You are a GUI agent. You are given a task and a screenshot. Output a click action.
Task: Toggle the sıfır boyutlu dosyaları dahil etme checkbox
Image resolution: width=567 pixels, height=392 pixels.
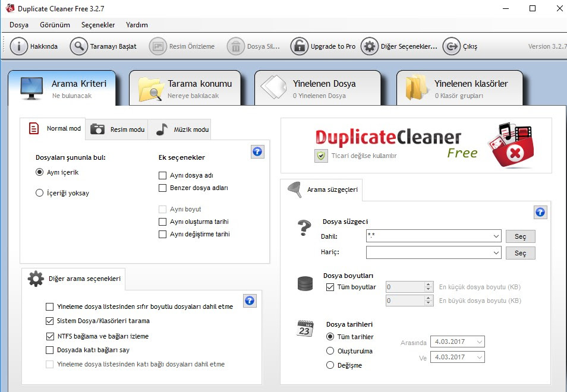click(49, 306)
